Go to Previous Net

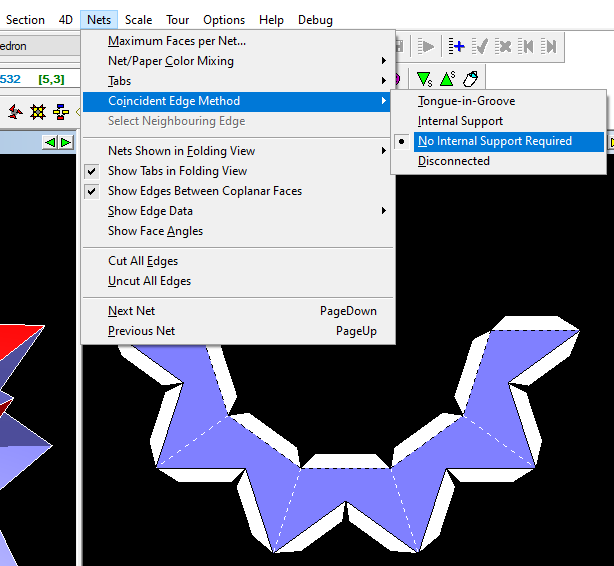(238, 331)
